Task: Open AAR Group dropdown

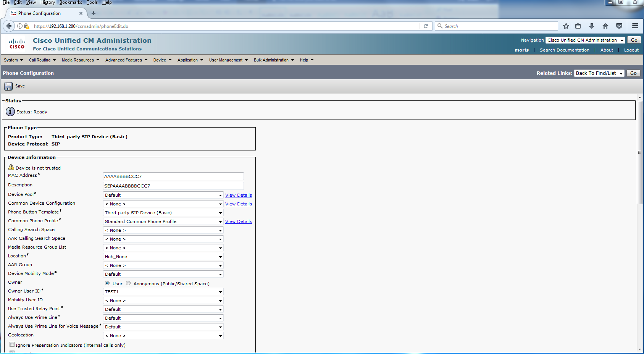Action: coord(163,265)
